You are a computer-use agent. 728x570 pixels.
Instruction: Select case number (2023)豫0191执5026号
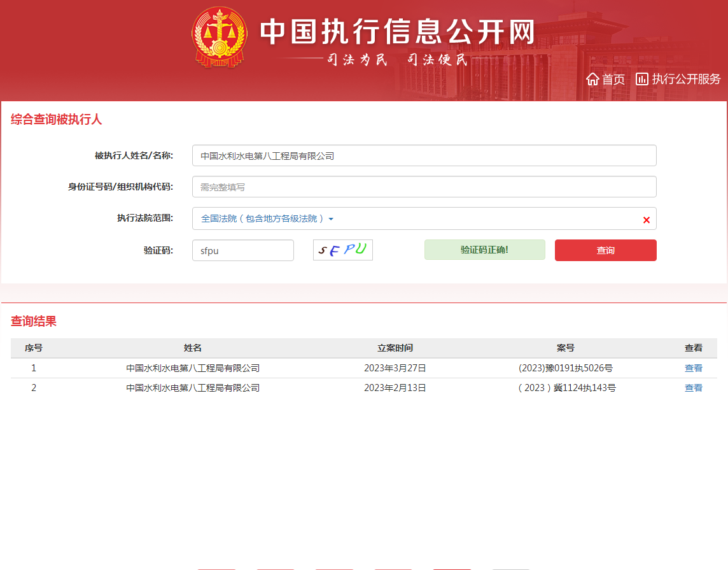tap(566, 368)
